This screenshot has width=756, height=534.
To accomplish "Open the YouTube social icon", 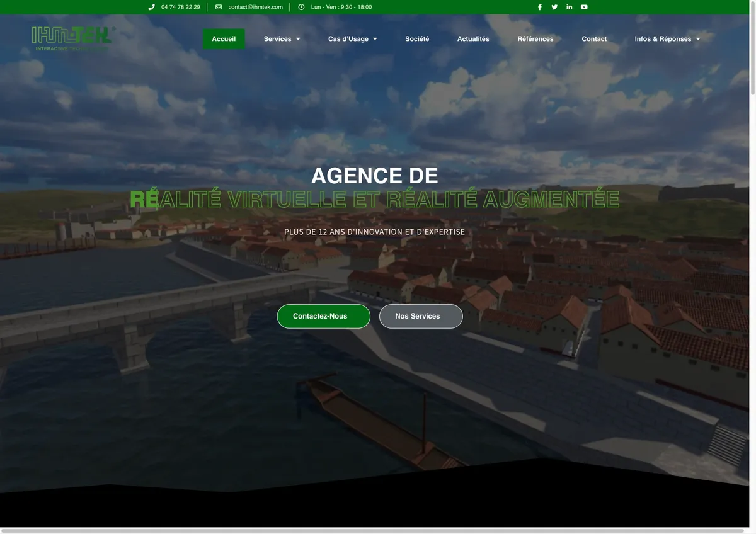I will [584, 7].
